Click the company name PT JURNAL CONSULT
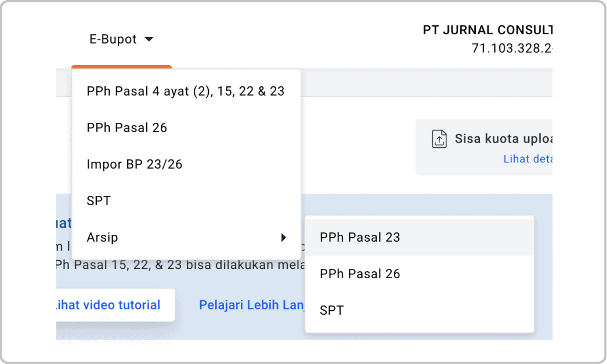Screen dimensions: 607x364 [x=487, y=30]
